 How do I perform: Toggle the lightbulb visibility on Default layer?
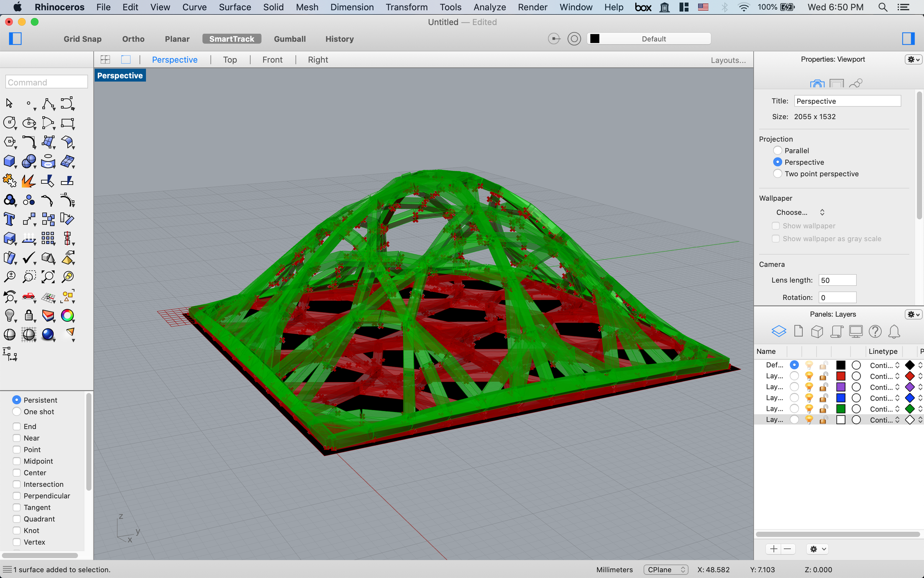(x=809, y=365)
